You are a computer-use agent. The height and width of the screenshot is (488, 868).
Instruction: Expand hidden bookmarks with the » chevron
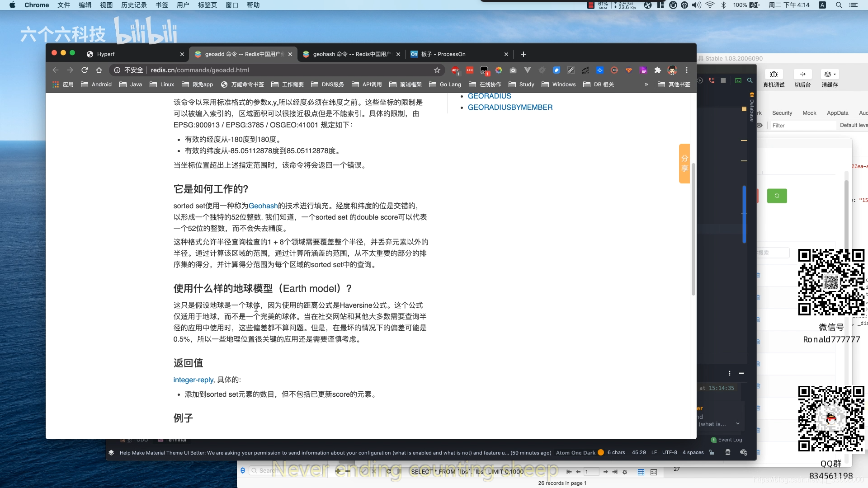(x=646, y=84)
